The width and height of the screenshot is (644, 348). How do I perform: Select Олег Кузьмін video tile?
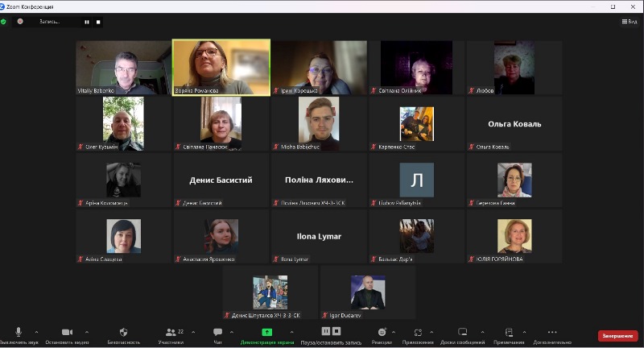[124, 124]
